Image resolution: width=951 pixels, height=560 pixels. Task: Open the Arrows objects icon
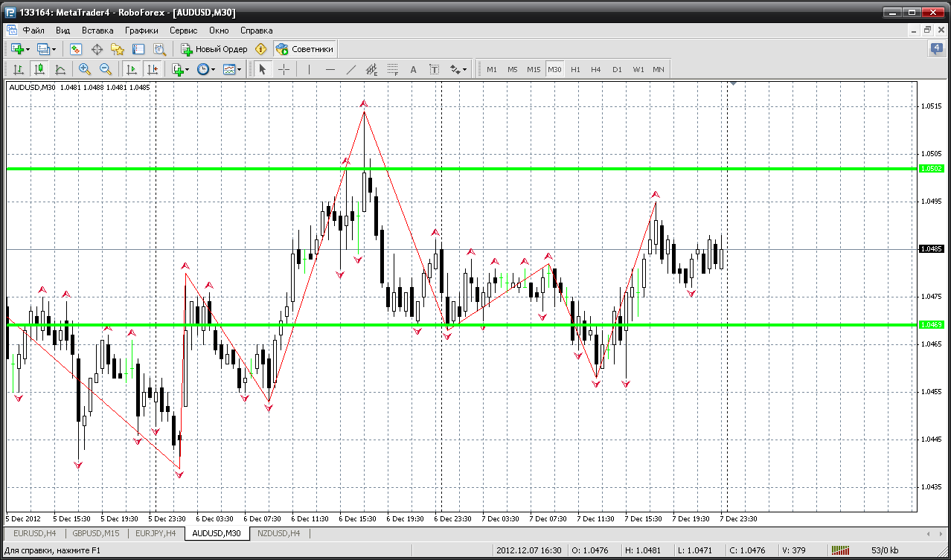[455, 69]
